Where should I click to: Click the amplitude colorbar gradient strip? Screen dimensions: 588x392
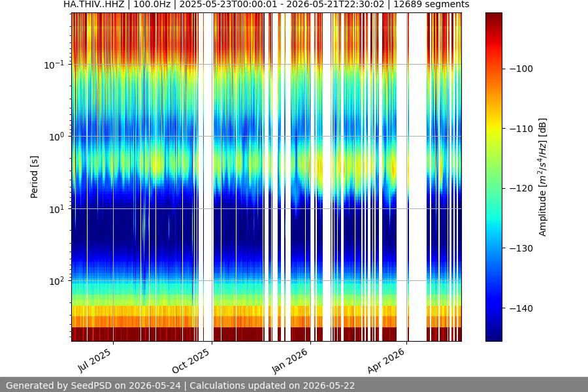[493, 177]
